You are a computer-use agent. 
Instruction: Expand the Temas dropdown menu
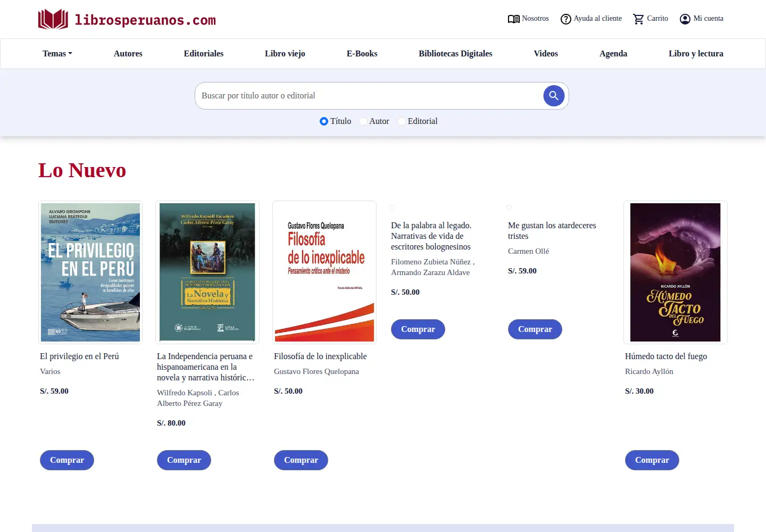(57, 54)
